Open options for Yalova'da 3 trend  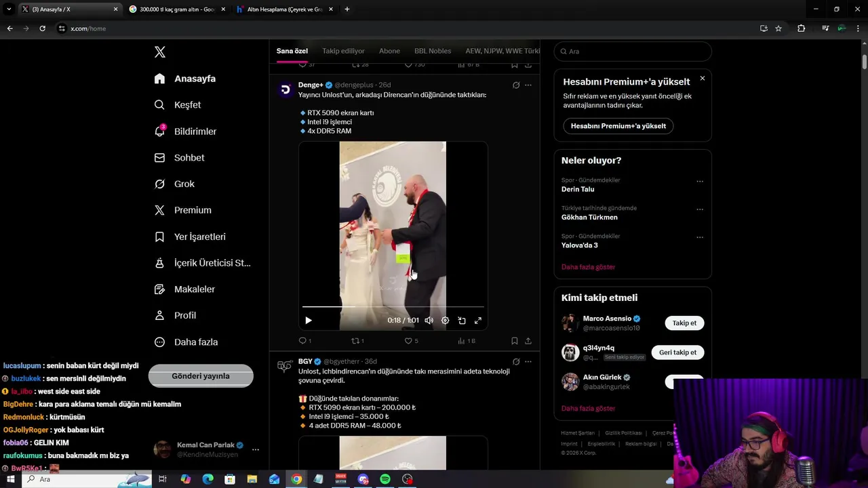tap(700, 237)
